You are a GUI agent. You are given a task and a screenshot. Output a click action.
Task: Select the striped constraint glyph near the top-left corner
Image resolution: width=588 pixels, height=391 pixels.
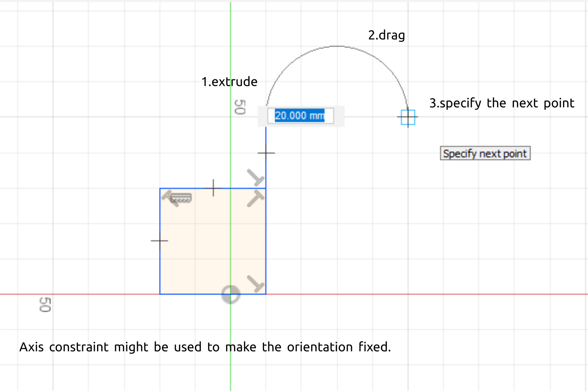point(181,198)
